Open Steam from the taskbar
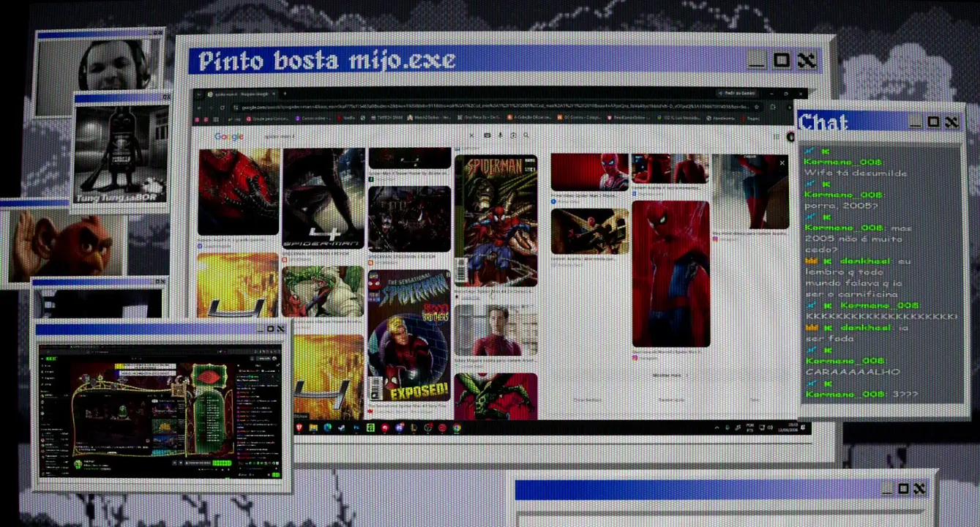The height and width of the screenshot is (527, 980). click(x=342, y=427)
